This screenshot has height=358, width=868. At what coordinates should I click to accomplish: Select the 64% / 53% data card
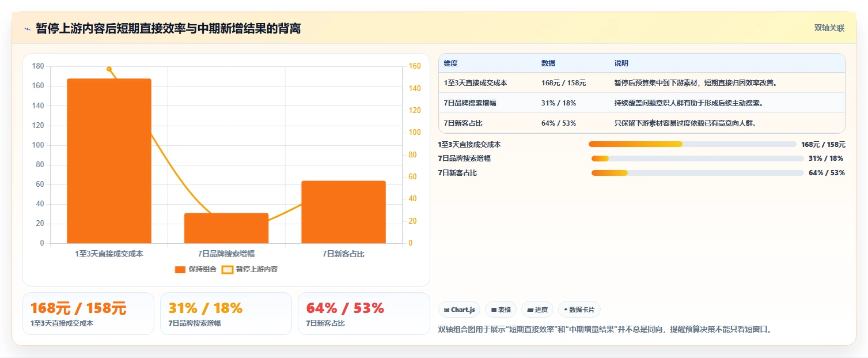[363, 314]
